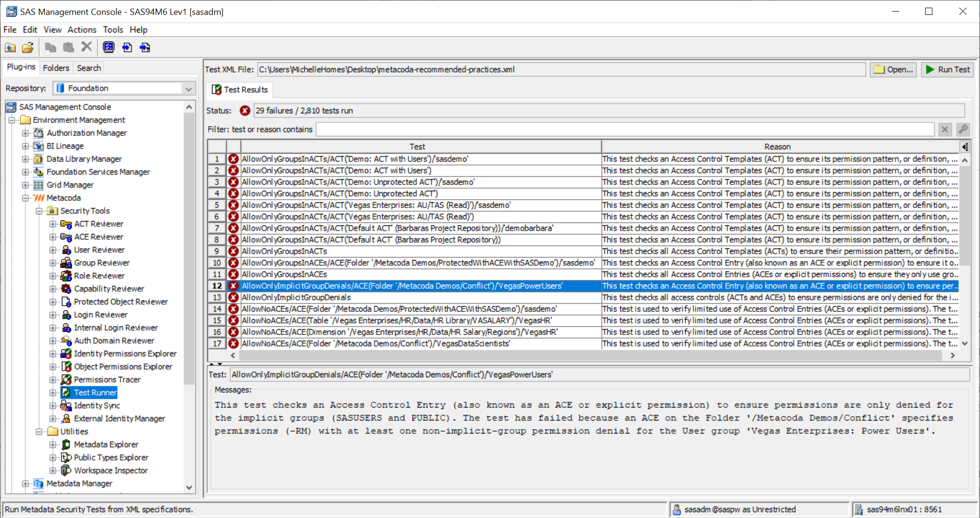Click the User Reviewer icon

click(x=66, y=250)
